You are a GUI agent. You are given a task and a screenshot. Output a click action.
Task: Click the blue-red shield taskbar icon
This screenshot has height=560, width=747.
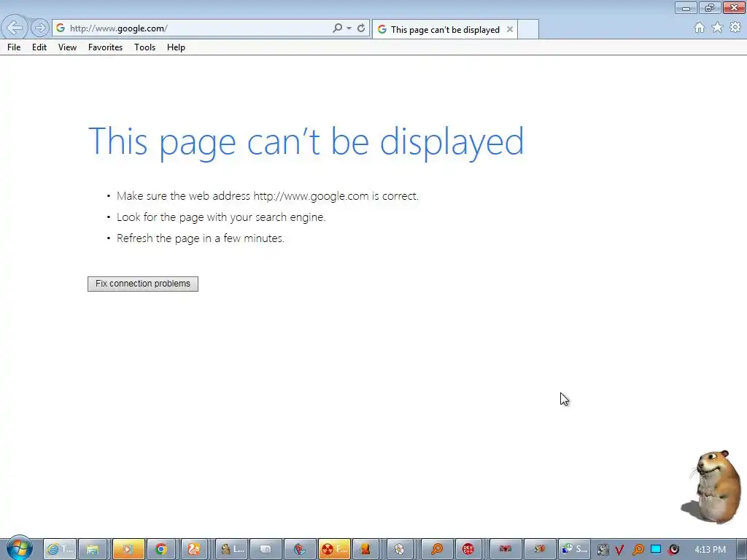(300, 549)
